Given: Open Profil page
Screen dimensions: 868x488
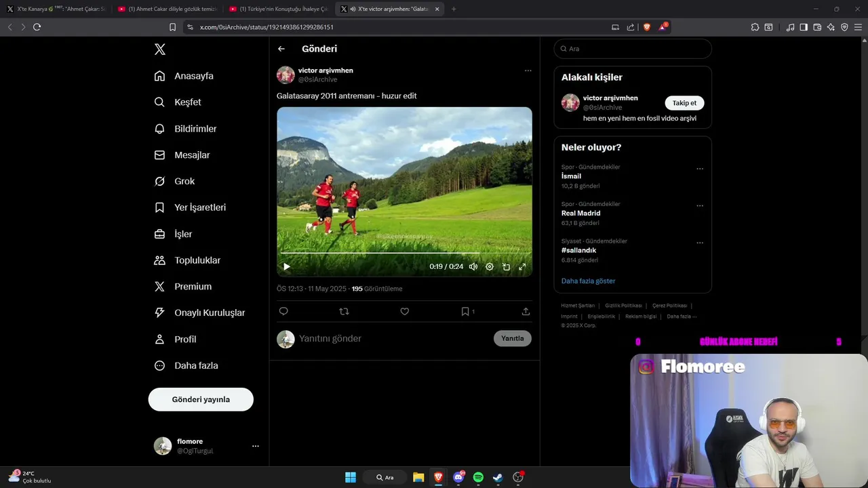Looking at the screenshot, I should [175, 339].
